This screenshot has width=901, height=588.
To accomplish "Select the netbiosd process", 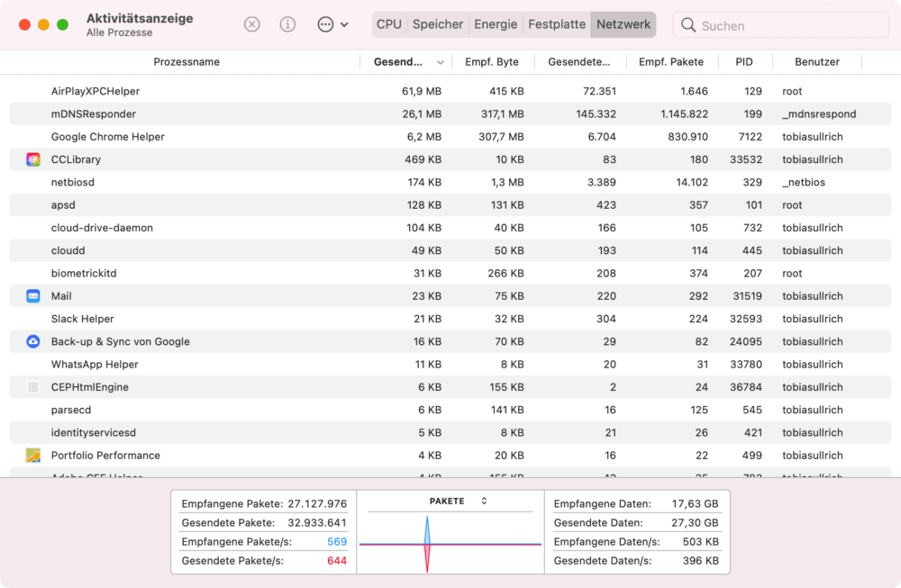I will (73, 183).
